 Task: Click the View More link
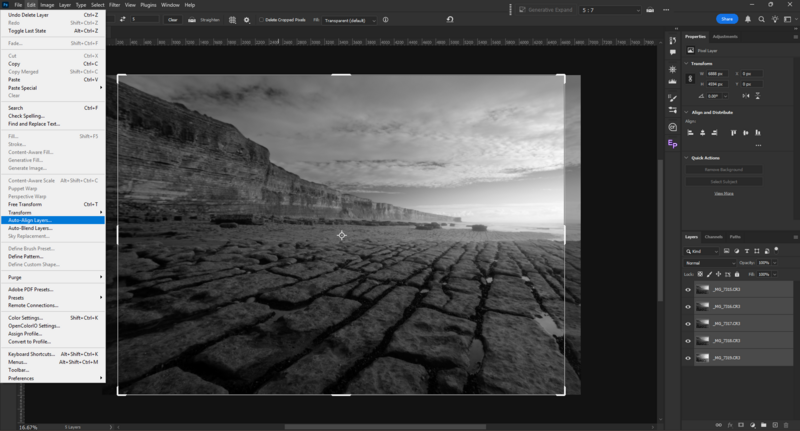(723, 194)
